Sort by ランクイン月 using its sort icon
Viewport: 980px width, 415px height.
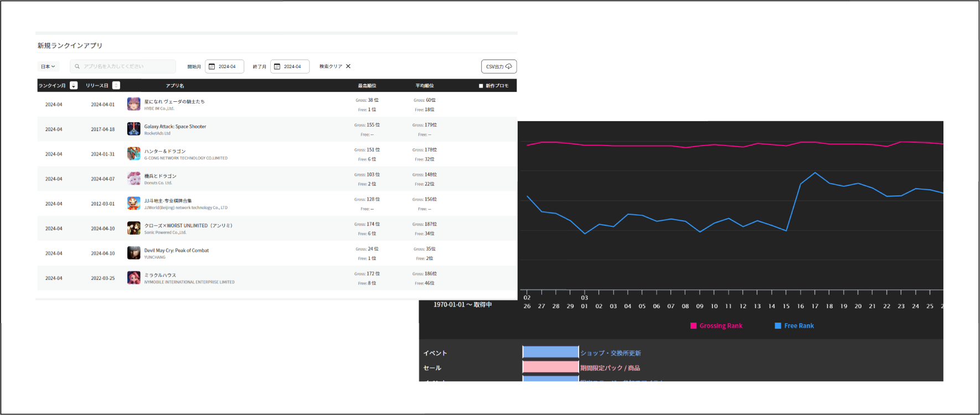(x=74, y=86)
